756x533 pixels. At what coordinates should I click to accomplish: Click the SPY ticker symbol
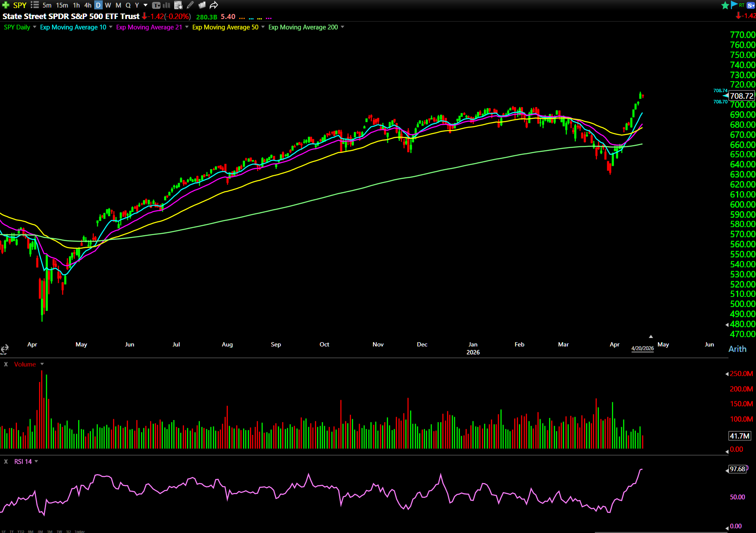(20, 5)
